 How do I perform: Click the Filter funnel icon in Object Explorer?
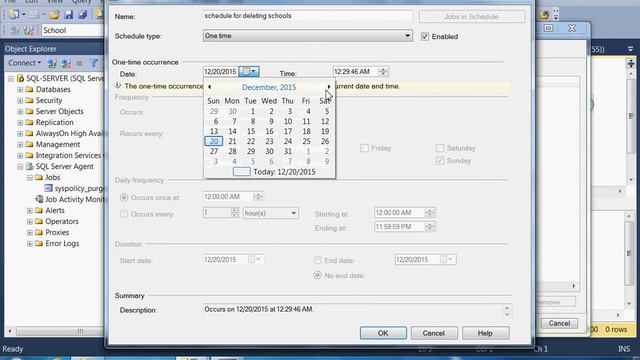pos(94,63)
